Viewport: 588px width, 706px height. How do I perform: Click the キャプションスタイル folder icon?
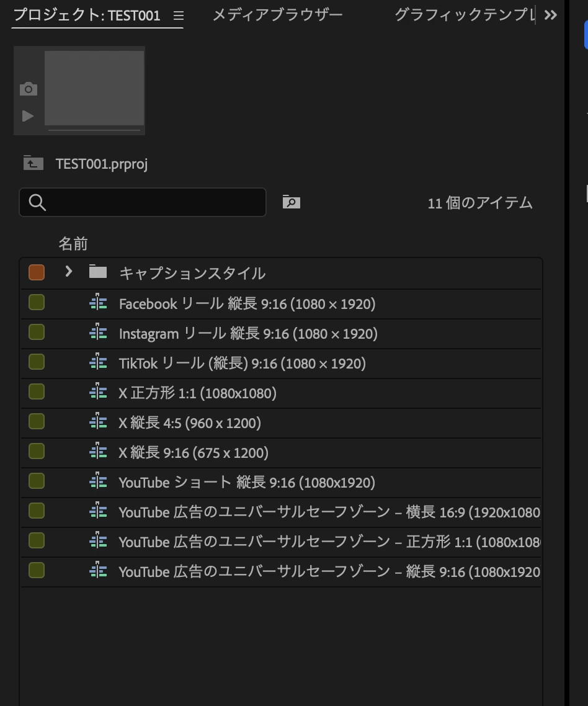tap(98, 272)
